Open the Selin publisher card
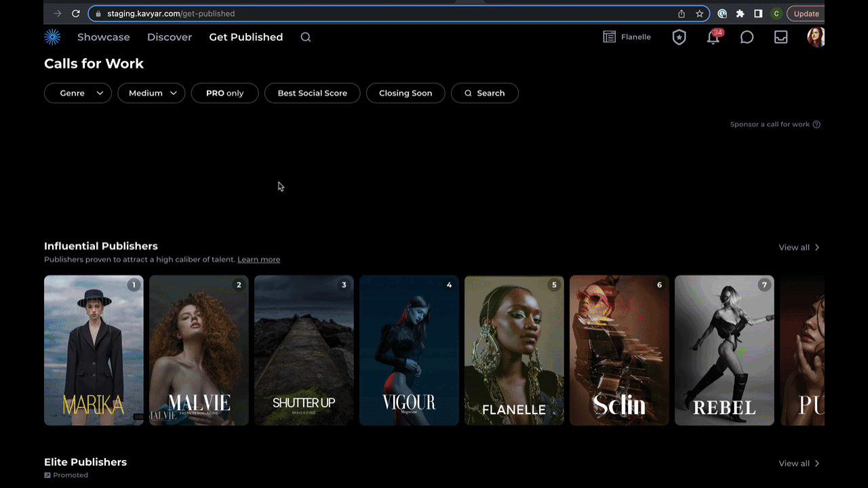868x488 pixels. [619, 350]
